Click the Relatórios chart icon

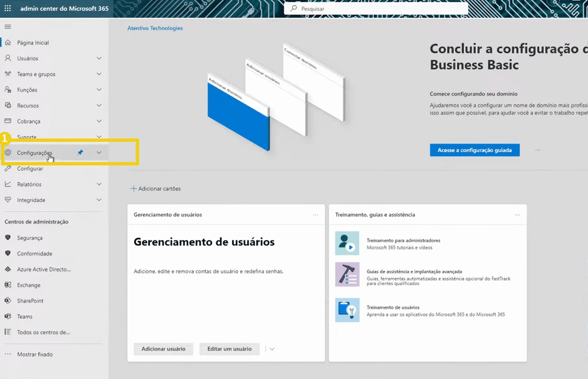tap(8, 184)
